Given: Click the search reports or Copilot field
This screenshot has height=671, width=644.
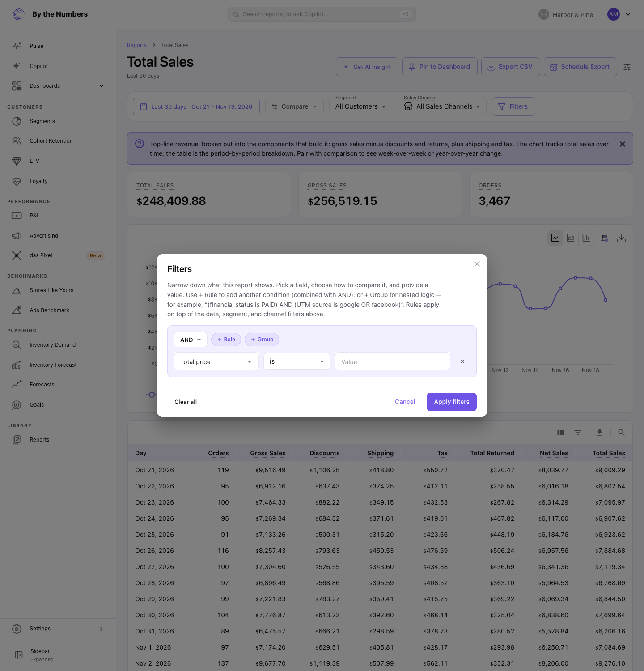Looking at the screenshot, I should click(322, 14).
